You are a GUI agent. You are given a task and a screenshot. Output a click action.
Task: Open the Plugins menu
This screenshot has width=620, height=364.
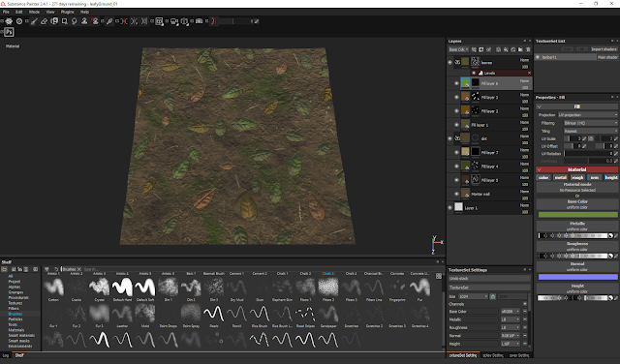pyautogui.click(x=67, y=12)
